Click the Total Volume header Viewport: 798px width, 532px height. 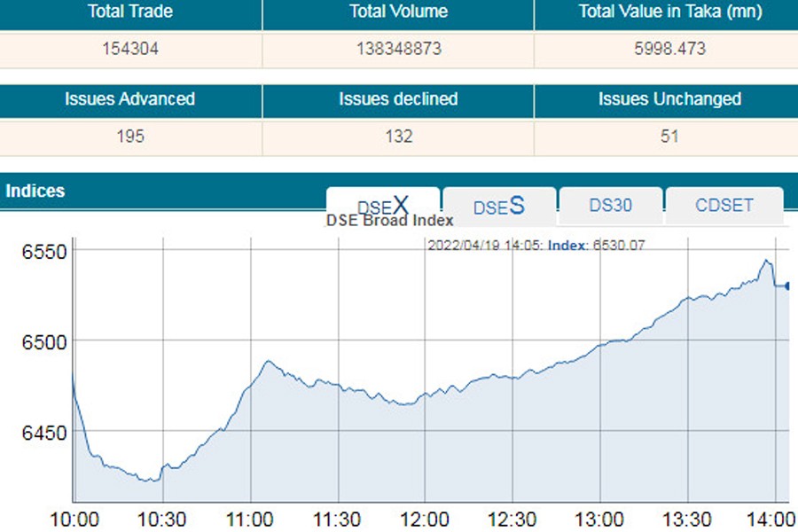pos(397,12)
